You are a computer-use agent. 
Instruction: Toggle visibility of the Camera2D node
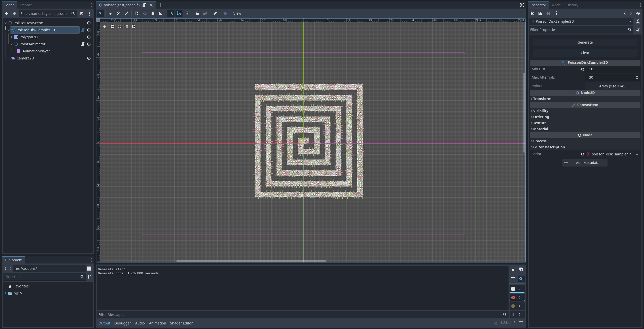89,58
